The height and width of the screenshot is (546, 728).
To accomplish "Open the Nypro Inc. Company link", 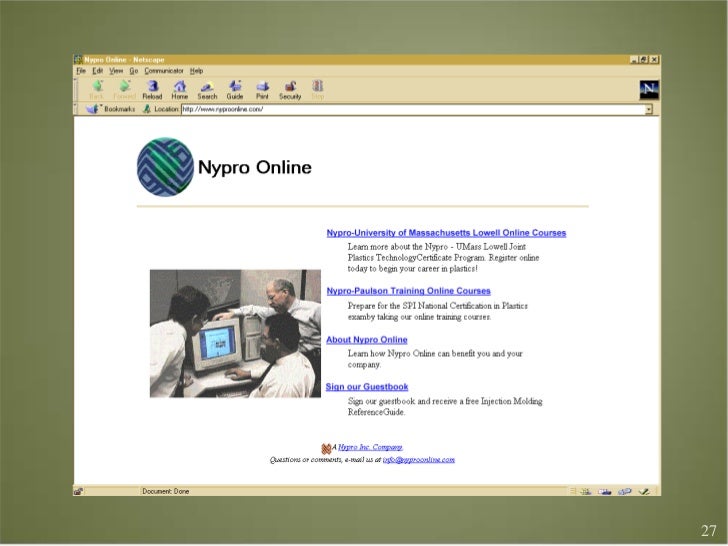I will click(x=370, y=448).
